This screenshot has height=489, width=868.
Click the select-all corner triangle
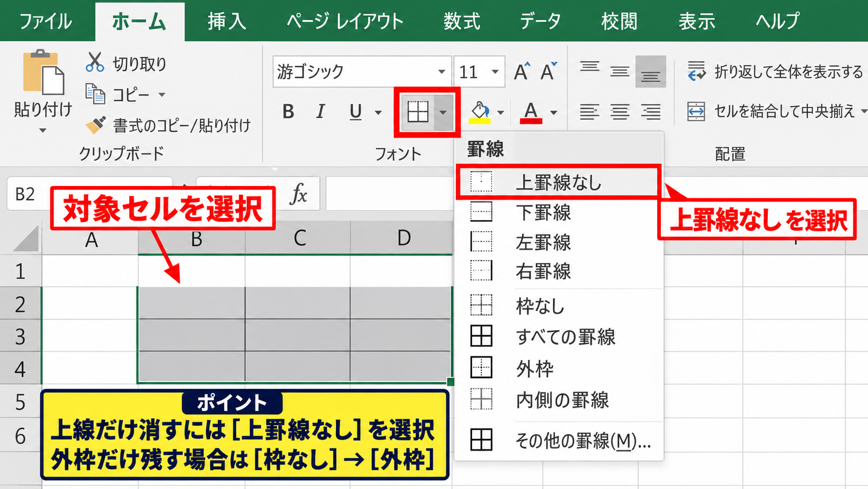click(x=26, y=239)
